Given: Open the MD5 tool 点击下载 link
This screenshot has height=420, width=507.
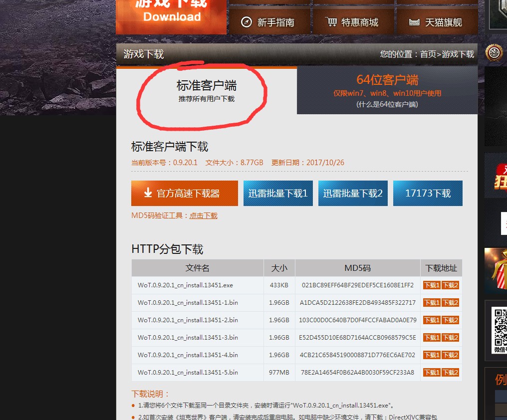Looking at the screenshot, I should click(203, 215).
